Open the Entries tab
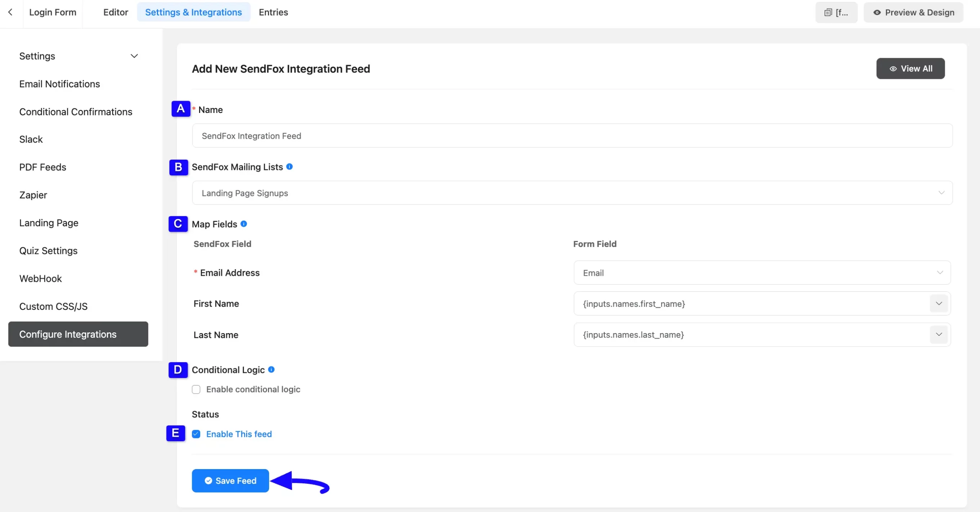 pos(273,12)
